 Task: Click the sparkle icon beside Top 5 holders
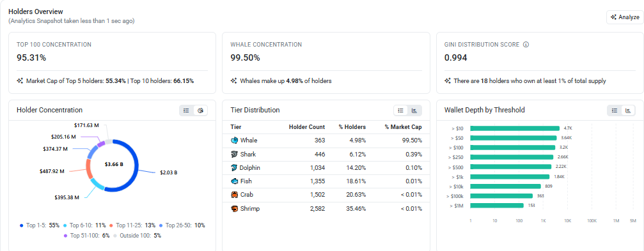[x=20, y=81]
